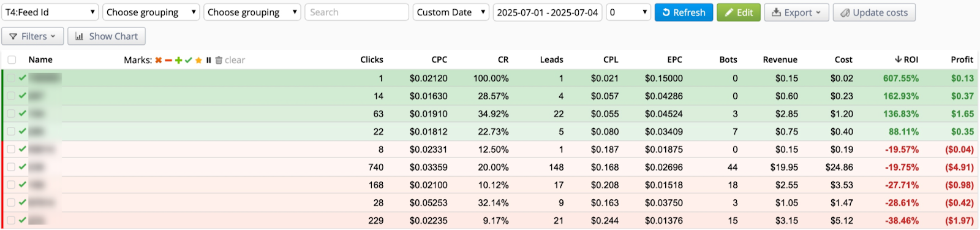The height and width of the screenshot is (230, 980).
Task: Expand the Filters dropdown button
Action: pos(32,36)
